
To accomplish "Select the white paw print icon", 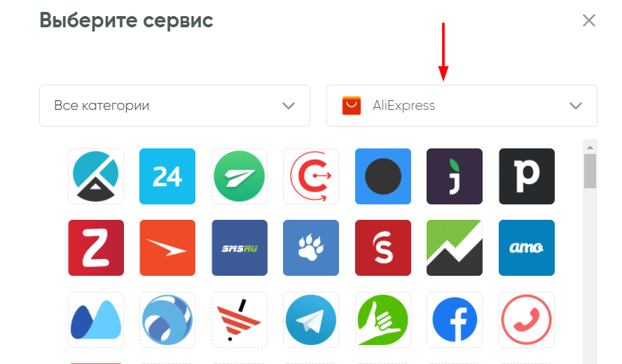I will tap(311, 248).
